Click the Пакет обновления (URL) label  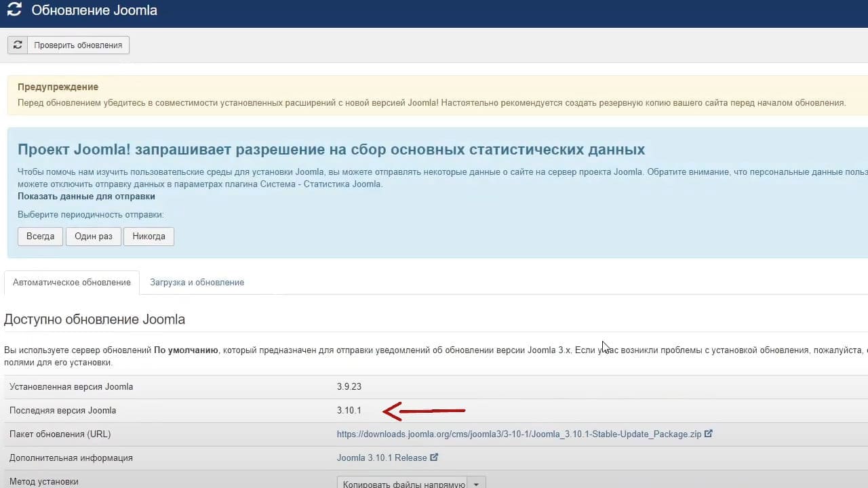(x=60, y=434)
